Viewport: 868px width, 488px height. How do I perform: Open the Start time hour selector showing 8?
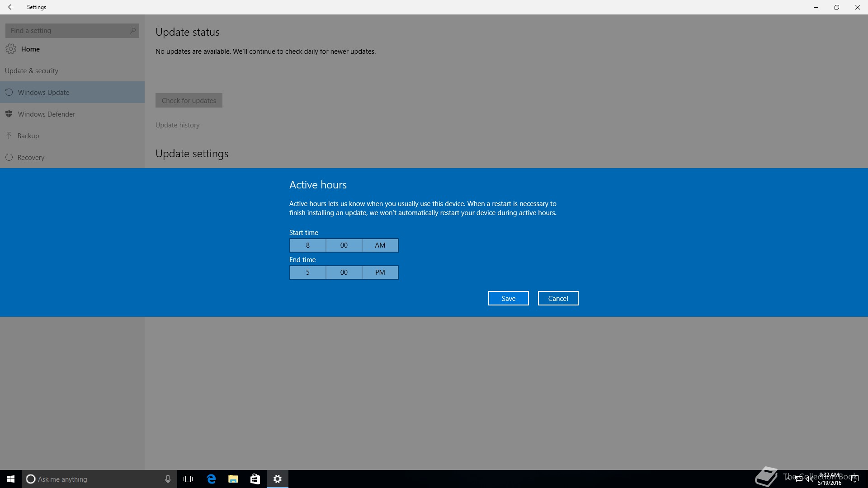pyautogui.click(x=308, y=245)
